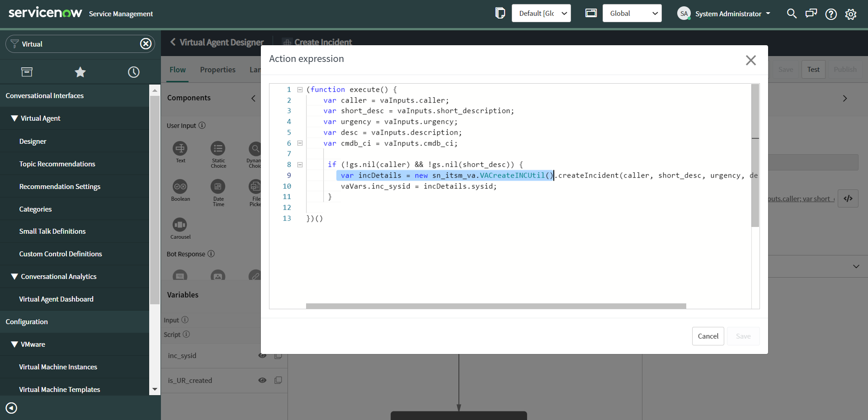This screenshot has height=420, width=868.
Task: Open Connect chat sidebar icon
Action: click(811, 14)
